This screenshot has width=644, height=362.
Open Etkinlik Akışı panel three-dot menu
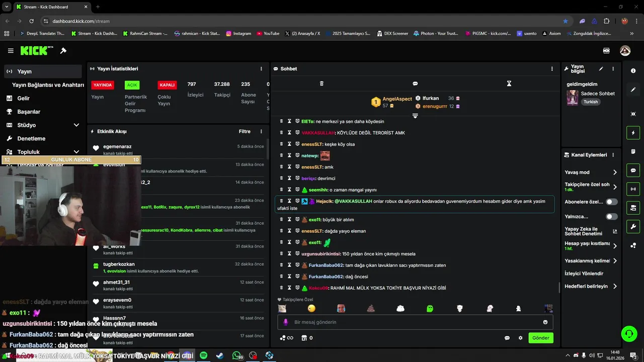261,132
